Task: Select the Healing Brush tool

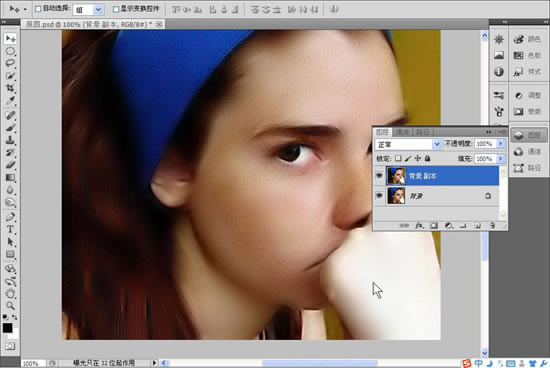Action: click(x=10, y=115)
